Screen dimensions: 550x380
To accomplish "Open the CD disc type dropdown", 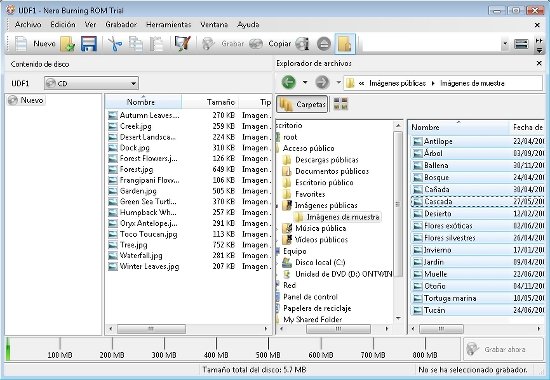I will [91, 84].
